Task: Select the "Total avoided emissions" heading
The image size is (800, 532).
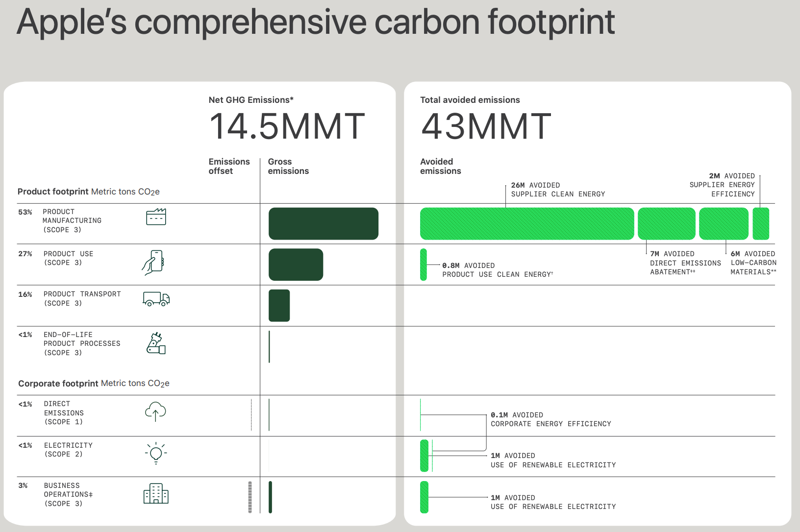Action: [x=470, y=100]
